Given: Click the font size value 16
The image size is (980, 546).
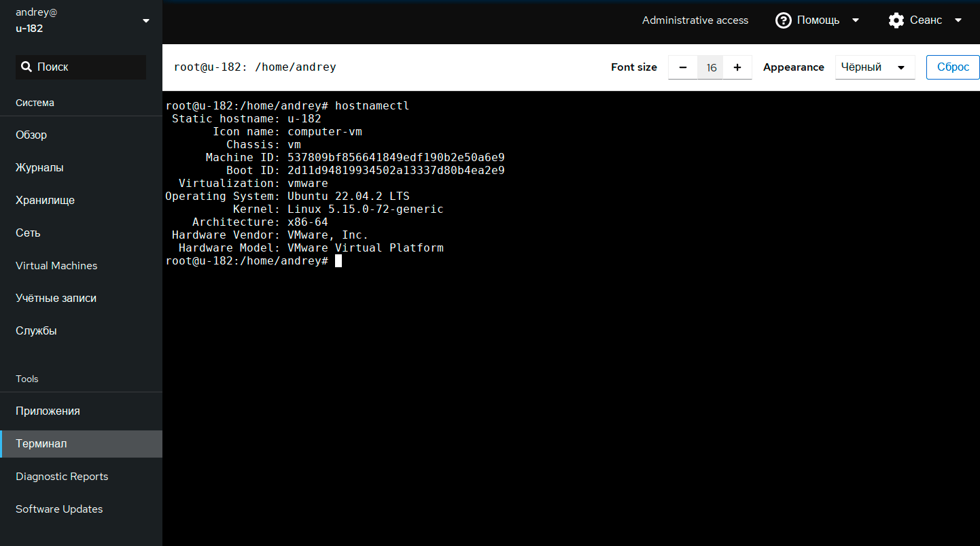Looking at the screenshot, I should (x=711, y=67).
